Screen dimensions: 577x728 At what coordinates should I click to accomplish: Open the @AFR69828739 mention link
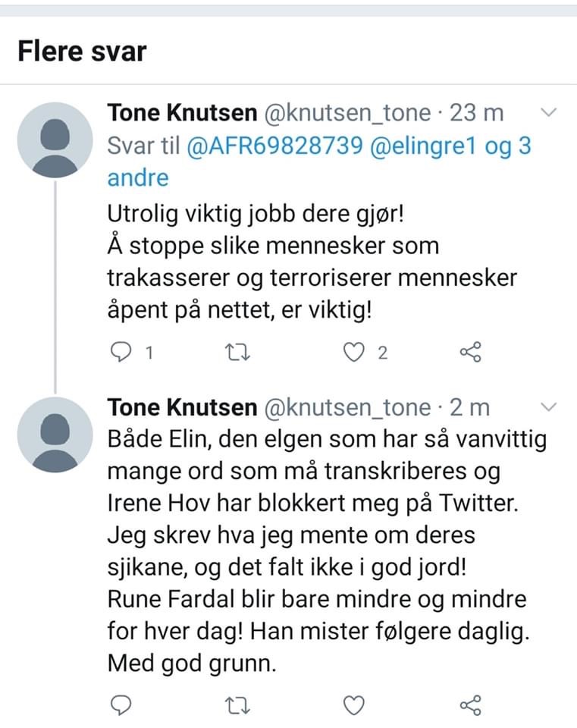pyautogui.click(x=274, y=146)
